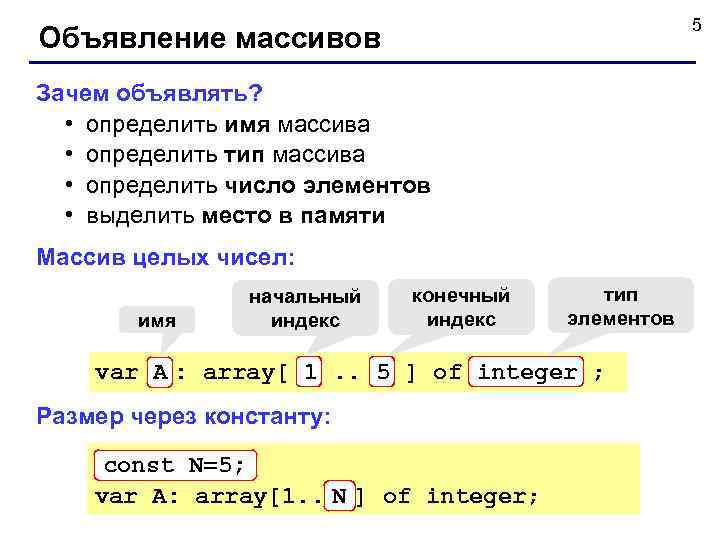
Task: Click the 'имя' callout label
Action: pyautogui.click(x=157, y=320)
